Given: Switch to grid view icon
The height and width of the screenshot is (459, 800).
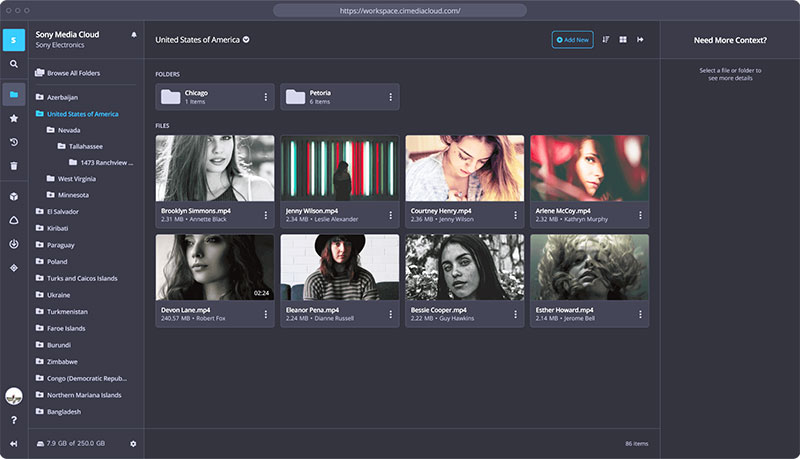Looking at the screenshot, I should pyautogui.click(x=623, y=39).
